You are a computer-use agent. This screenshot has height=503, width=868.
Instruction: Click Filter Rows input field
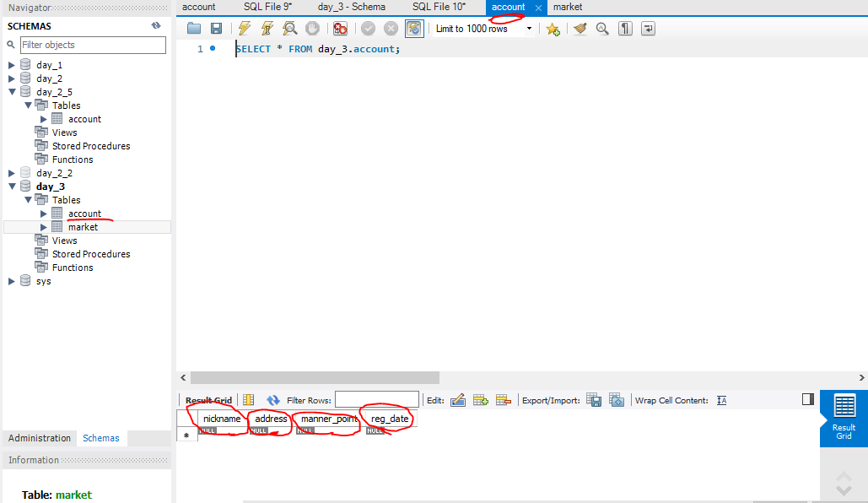pos(377,400)
